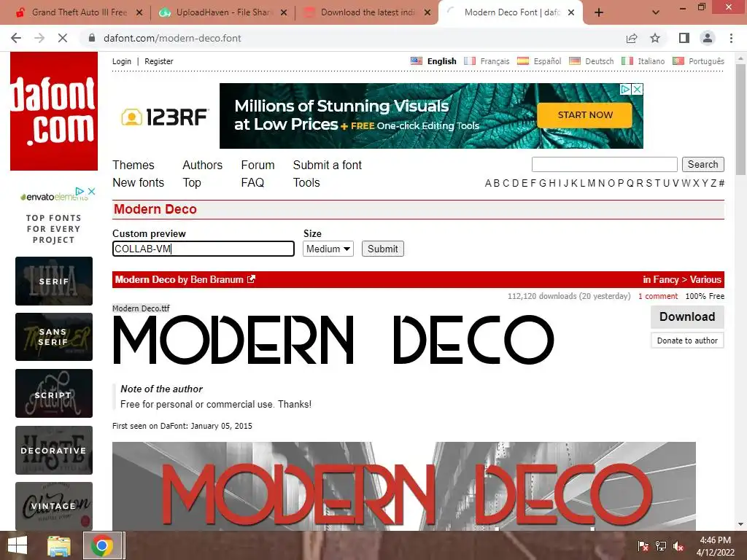Open the FAQ page

click(x=252, y=183)
